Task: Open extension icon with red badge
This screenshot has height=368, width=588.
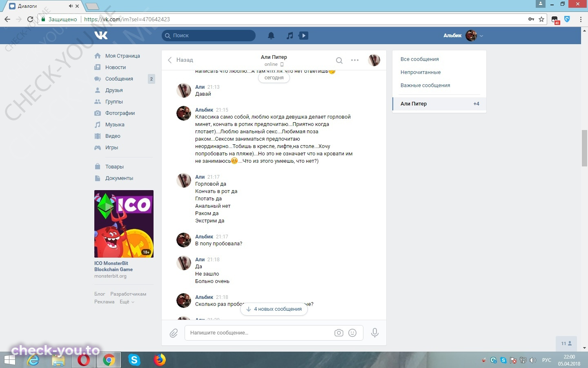Action: click(555, 20)
